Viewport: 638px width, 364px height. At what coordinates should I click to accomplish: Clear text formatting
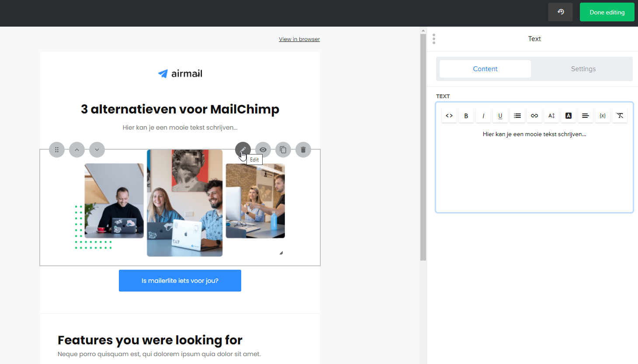click(620, 116)
